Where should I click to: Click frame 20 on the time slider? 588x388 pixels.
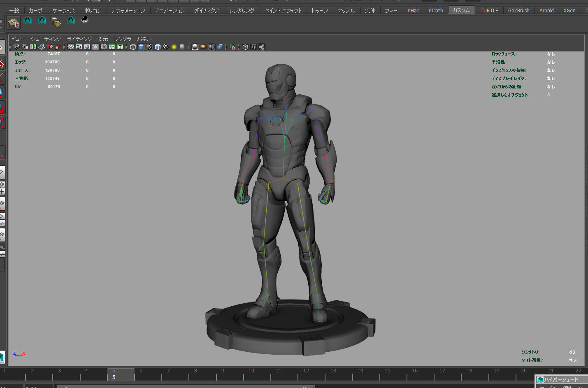coord(524,371)
